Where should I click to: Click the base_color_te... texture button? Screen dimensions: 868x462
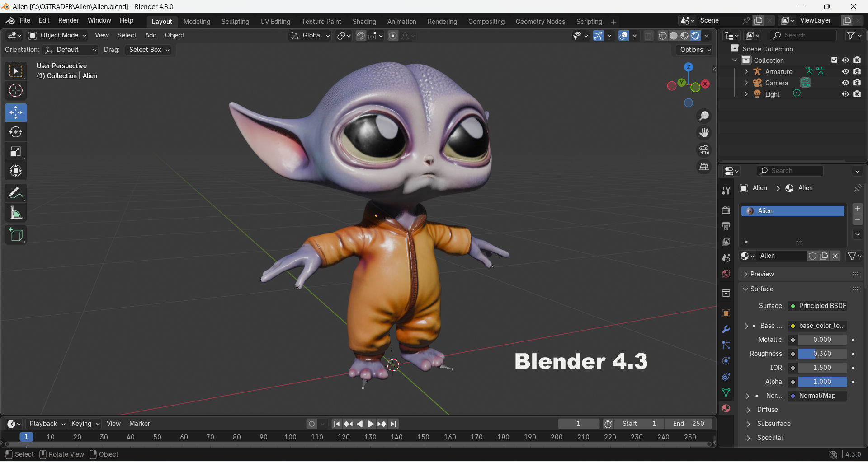coord(817,326)
